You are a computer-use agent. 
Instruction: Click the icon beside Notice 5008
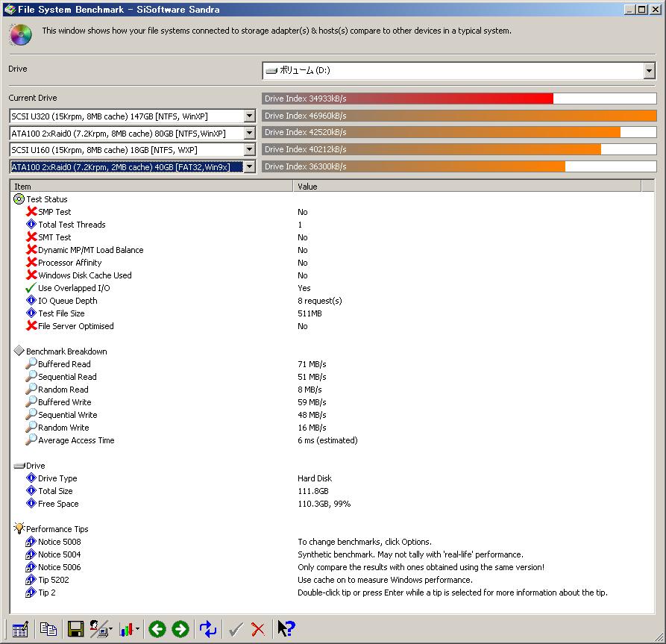[31, 542]
